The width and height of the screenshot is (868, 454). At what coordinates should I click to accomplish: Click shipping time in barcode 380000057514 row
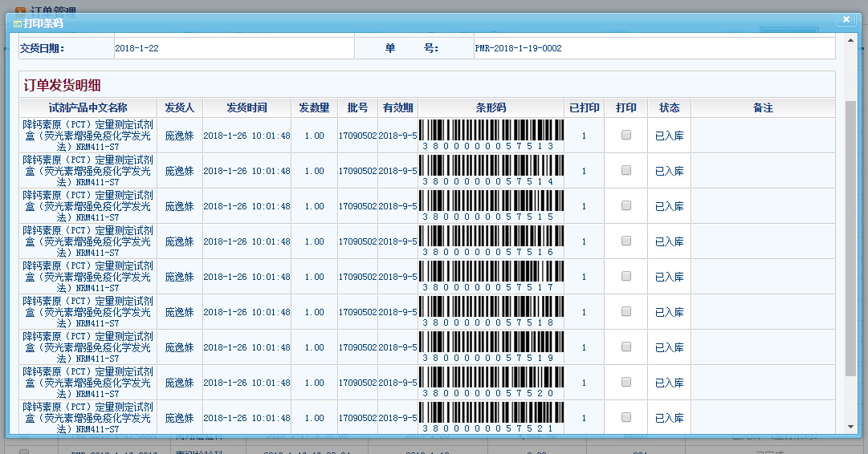[247, 171]
